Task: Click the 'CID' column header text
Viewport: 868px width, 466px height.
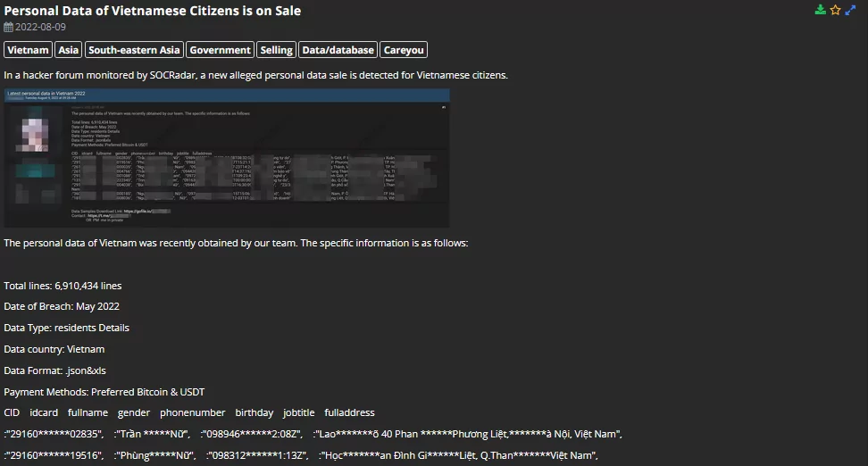Action: point(12,412)
